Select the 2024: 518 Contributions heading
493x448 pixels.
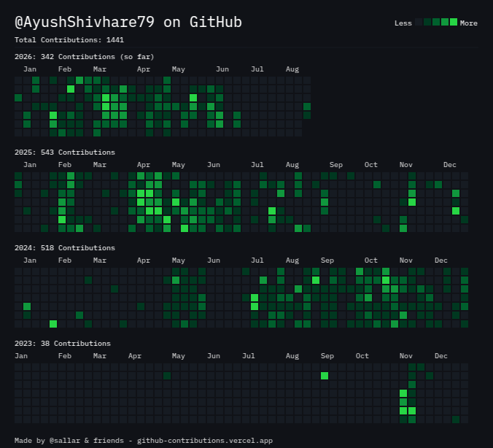pos(65,248)
